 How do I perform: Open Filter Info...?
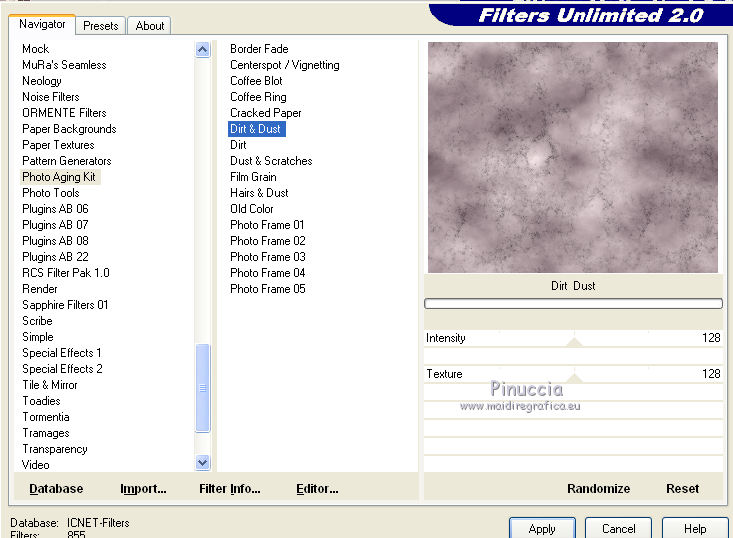coord(230,488)
